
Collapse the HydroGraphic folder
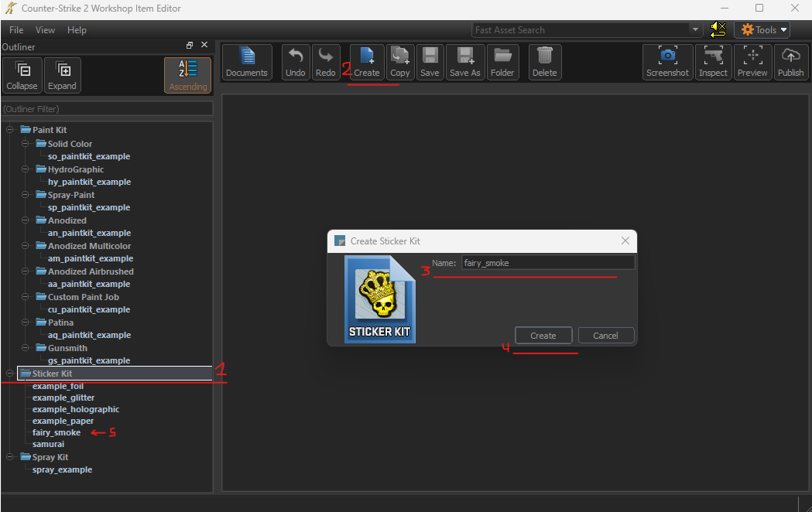point(25,169)
